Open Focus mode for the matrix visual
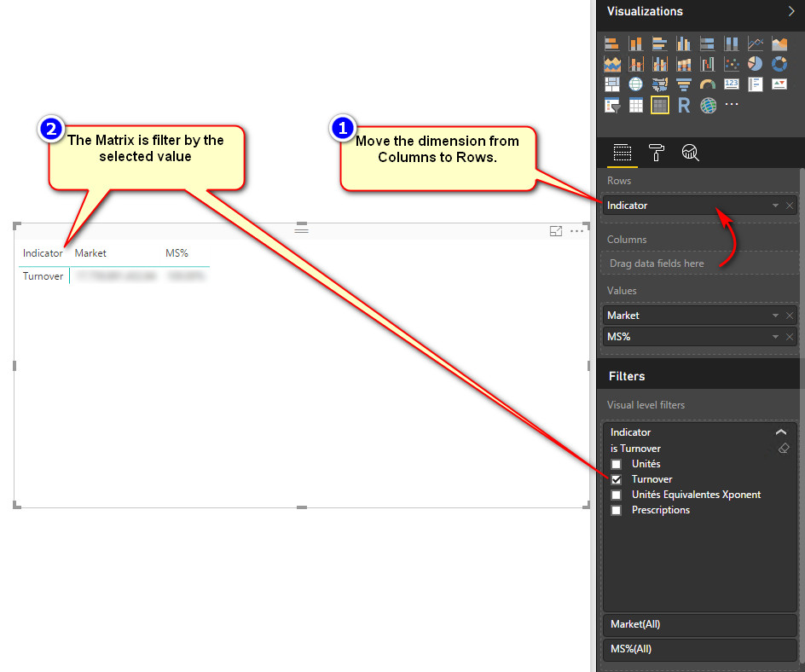The image size is (805, 672). click(x=555, y=231)
